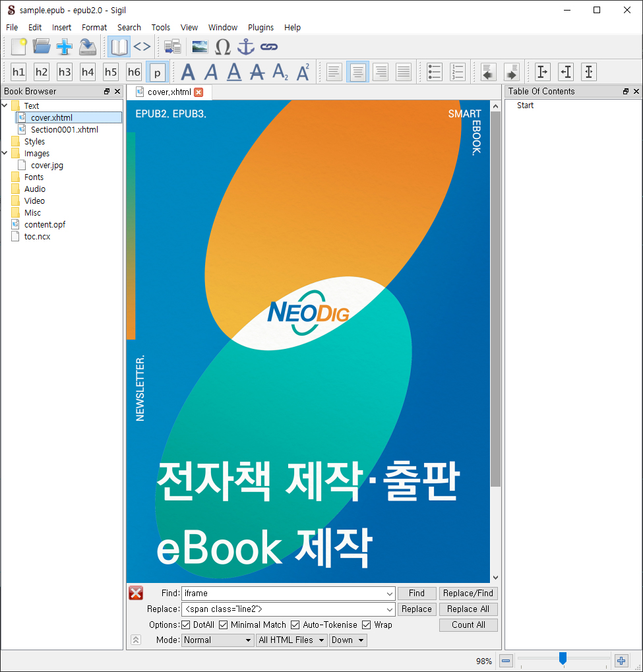Open the Format menu
643x672 pixels.
coord(94,28)
